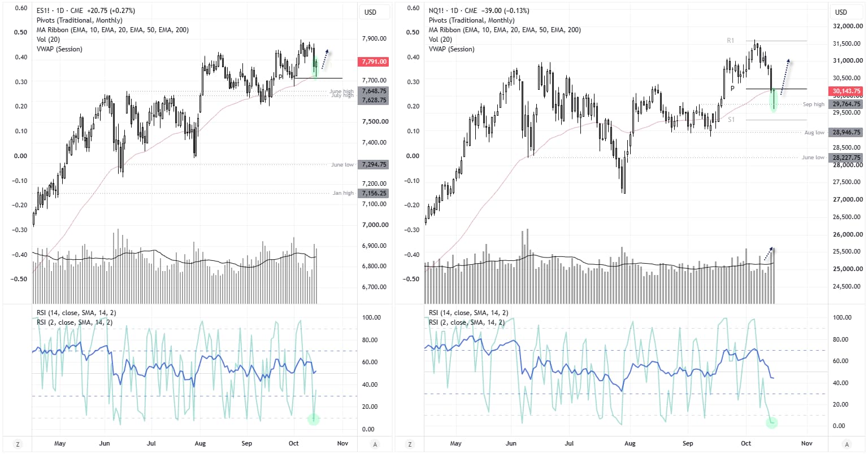
Task: Click the 29,764.75 price label
Action: pyautogui.click(x=846, y=104)
